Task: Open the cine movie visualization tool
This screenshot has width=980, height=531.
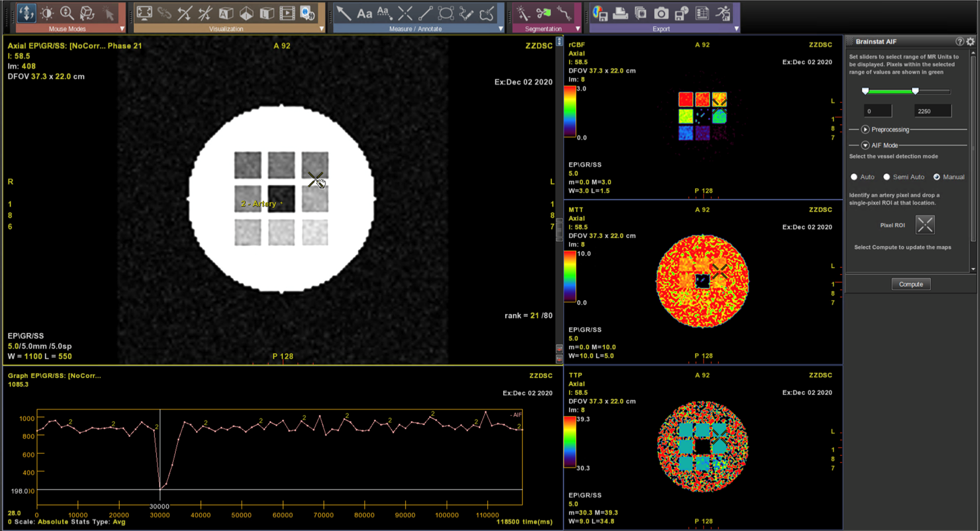Action: [287, 12]
